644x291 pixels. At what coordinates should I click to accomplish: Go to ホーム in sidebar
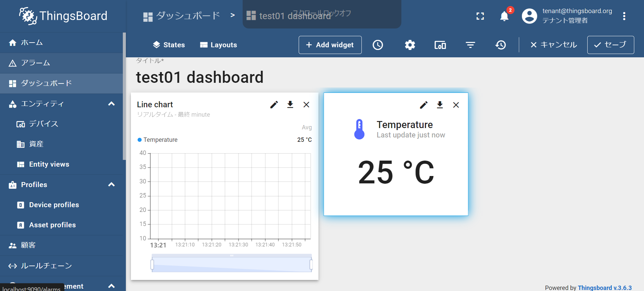61,43
